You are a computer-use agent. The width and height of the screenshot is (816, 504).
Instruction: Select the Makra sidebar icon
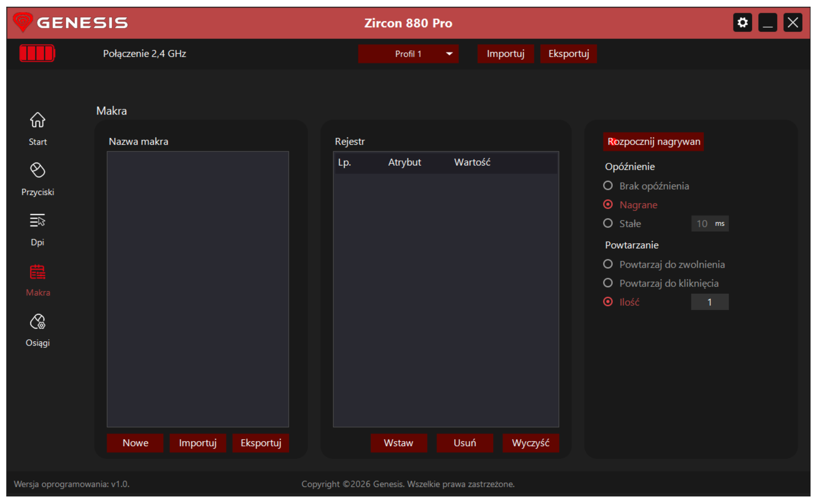coord(38,272)
